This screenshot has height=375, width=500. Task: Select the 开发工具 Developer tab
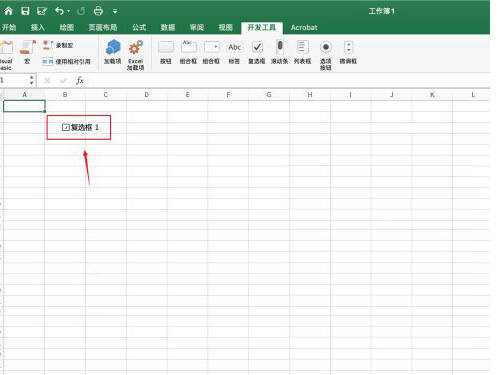[x=262, y=27]
